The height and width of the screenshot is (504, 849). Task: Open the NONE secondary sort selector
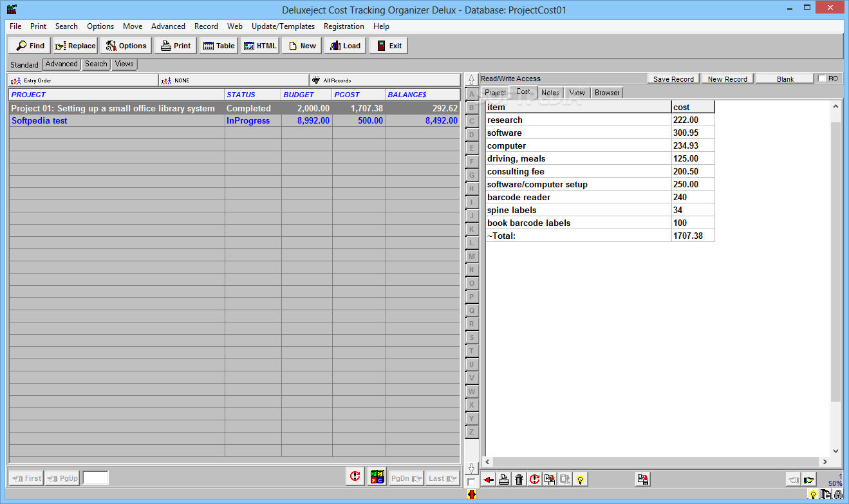click(234, 80)
